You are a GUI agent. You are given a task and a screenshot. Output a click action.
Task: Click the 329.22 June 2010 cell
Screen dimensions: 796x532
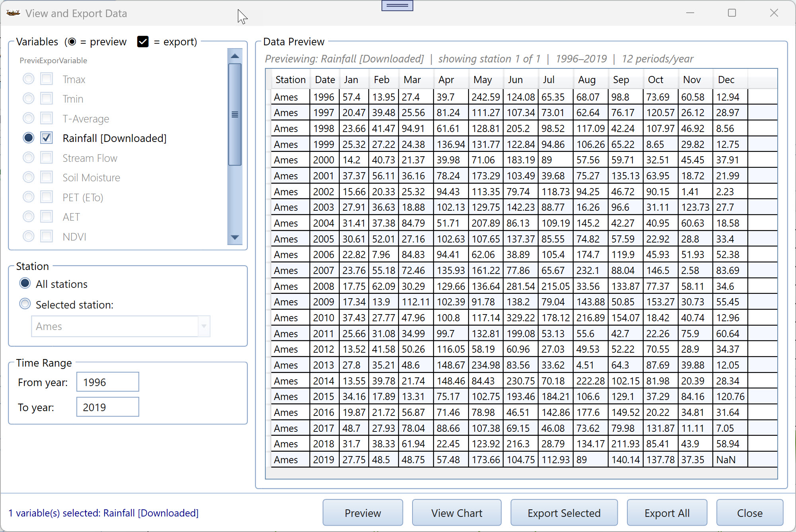[521, 318]
